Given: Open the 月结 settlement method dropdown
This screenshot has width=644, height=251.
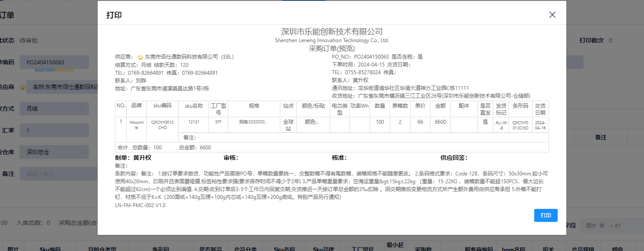Looking at the screenshot, I should pyautogui.click(x=81, y=109).
